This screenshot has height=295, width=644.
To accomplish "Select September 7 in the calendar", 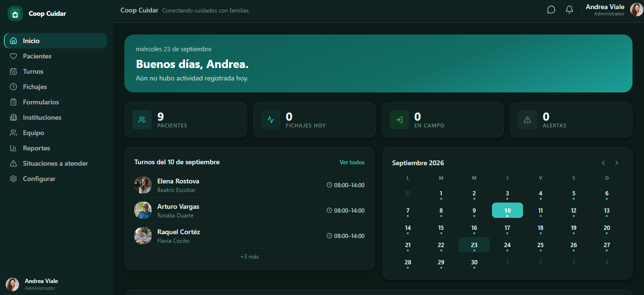I will point(408,210).
